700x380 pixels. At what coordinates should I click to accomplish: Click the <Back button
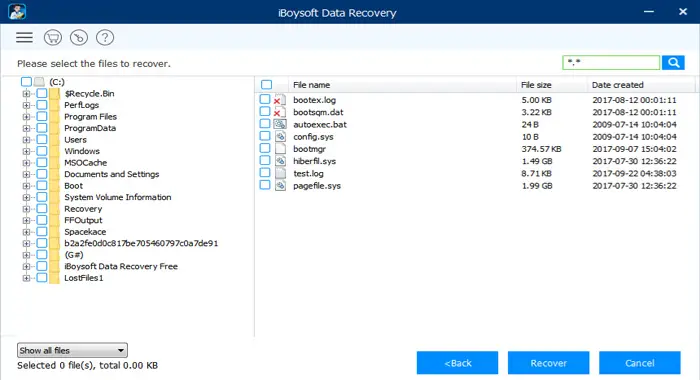pyautogui.click(x=457, y=363)
